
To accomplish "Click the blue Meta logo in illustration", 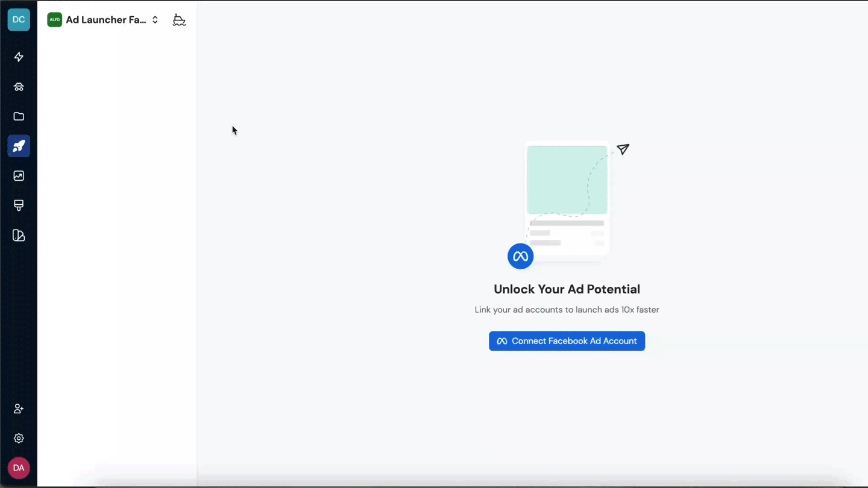I will 520,257.
